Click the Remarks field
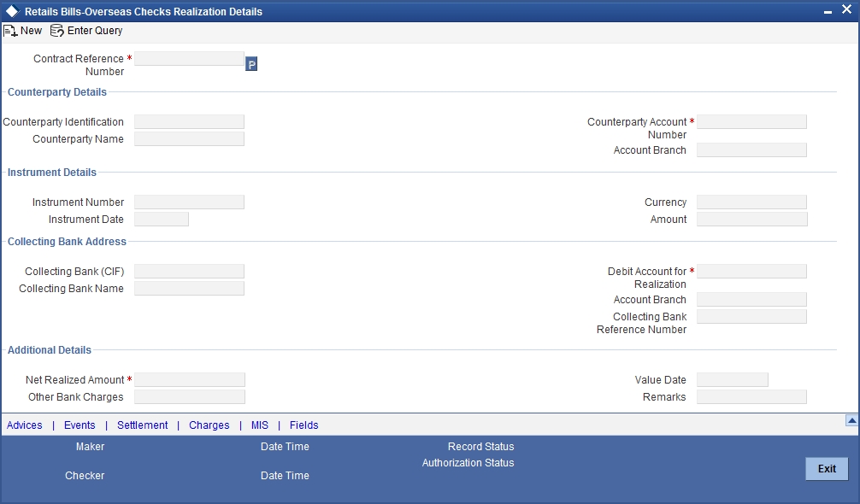Viewport: 860px width, 504px height. point(751,396)
